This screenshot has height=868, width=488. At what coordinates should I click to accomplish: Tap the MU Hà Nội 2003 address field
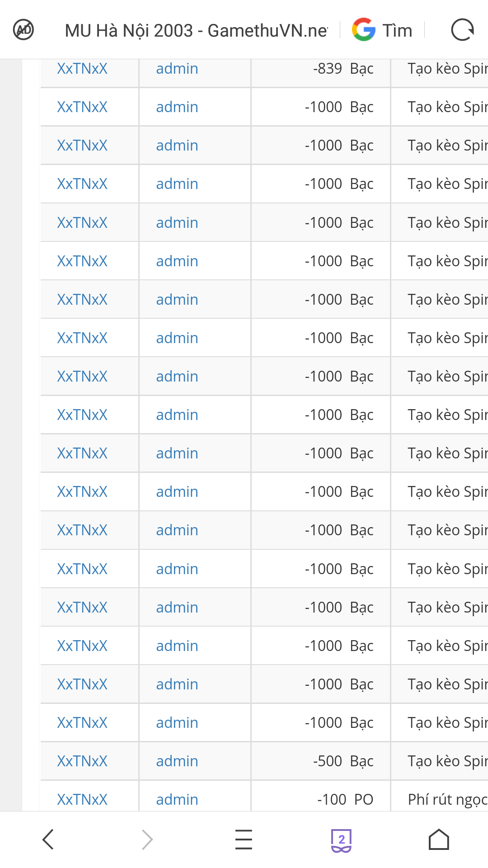196,30
